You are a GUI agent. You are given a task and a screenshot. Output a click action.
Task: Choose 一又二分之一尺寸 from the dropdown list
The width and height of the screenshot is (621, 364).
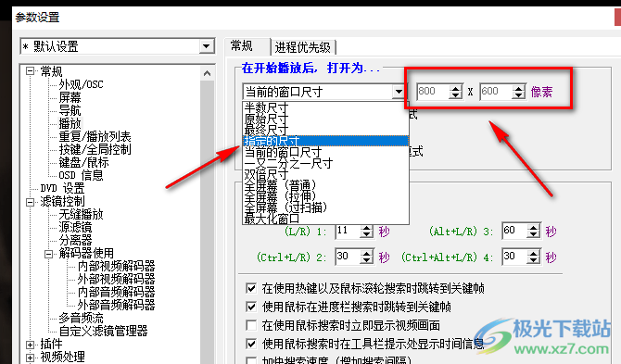pyautogui.click(x=325, y=163)
